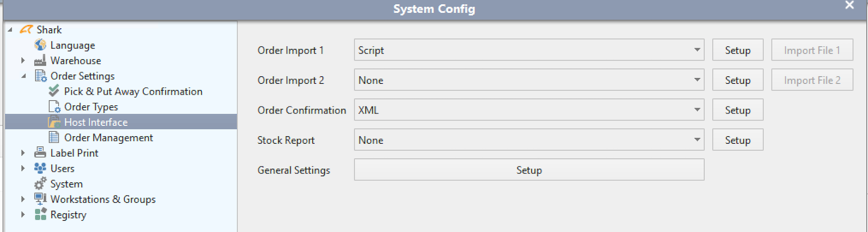868x232 pixels.
Task: Click the System gears icon
Action: [x=40, y=184]
